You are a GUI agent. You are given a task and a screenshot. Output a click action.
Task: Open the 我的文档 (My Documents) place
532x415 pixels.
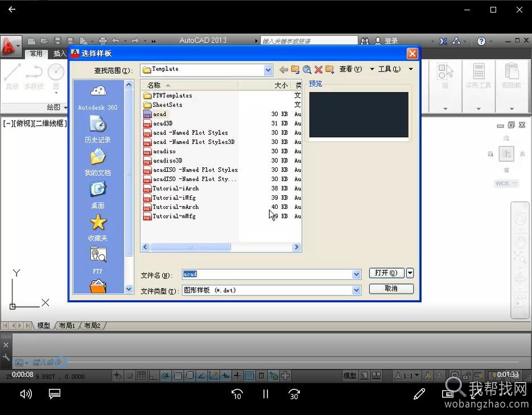[x=98, y=162]
